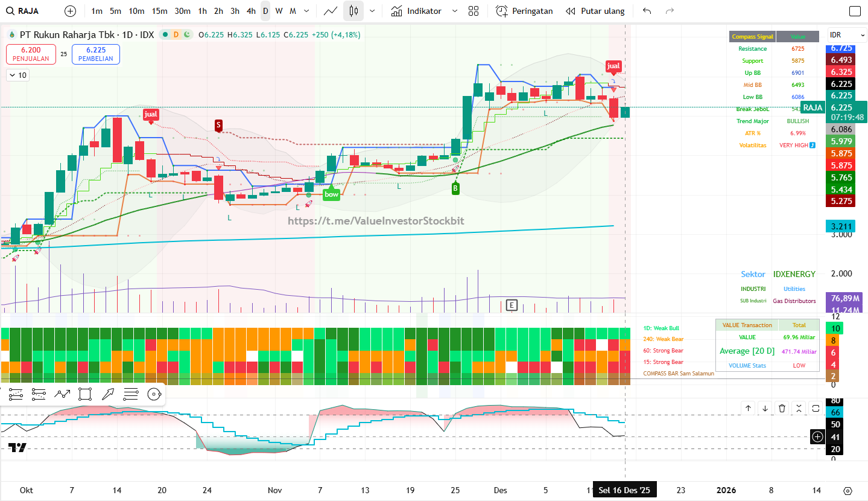Switch to 2h timeframe

tap(218, 11)
